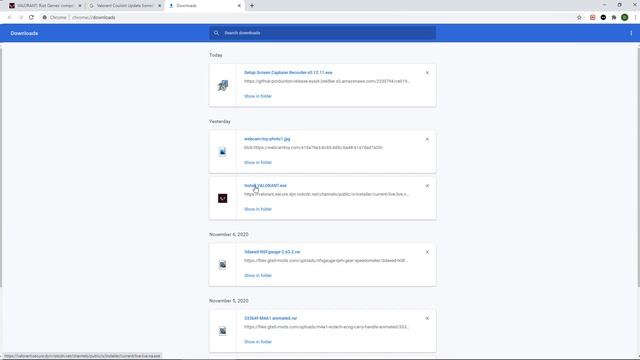
Task: Open the Downloads page more actions menu
Action: coord(631,33)
